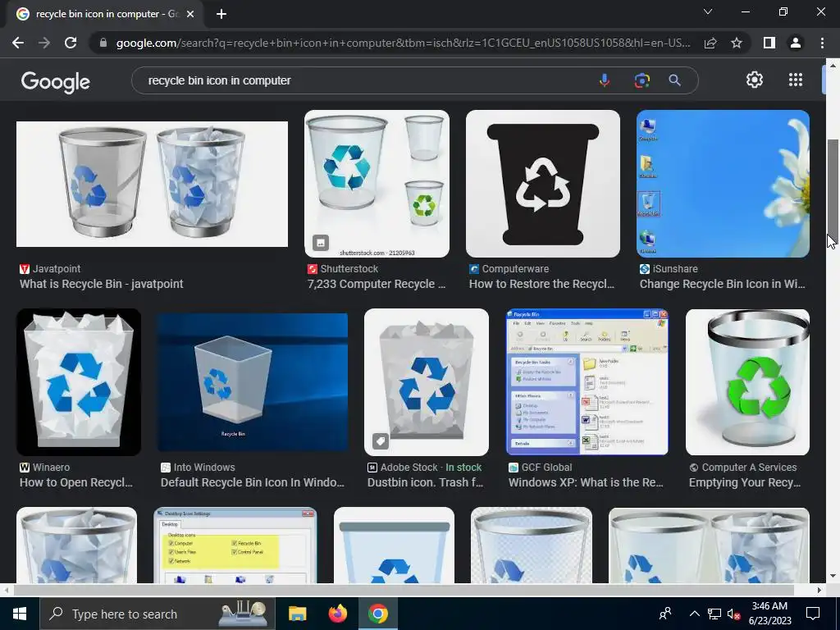Click the Windows XP: What is the Re... title
The width and height of the screenshot is (840, 630).
(586, 482)
